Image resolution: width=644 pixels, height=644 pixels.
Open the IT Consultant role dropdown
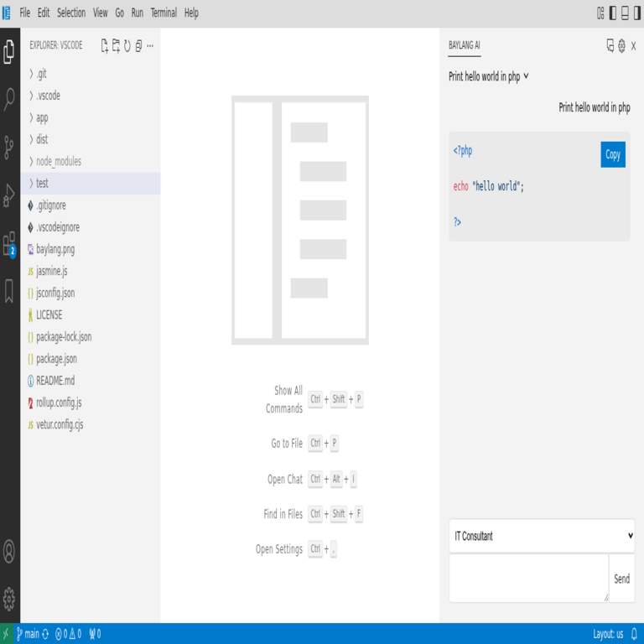click(x=541, y=536)
